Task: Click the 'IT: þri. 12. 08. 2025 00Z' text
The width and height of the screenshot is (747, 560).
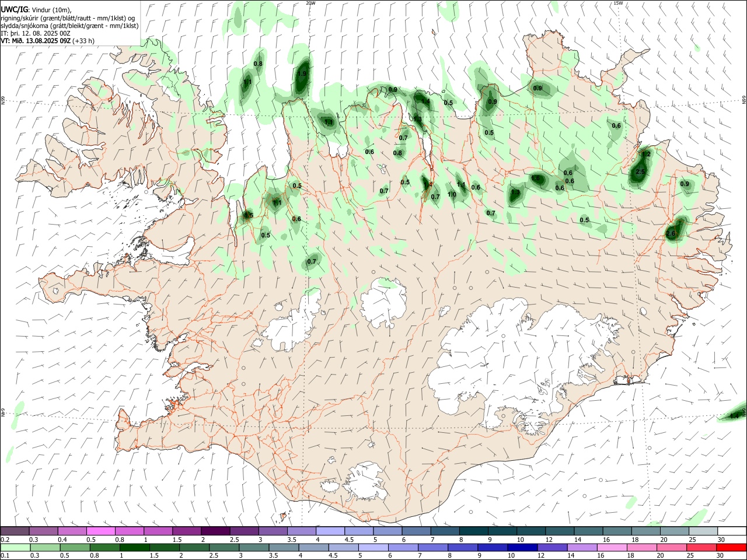Action: click(x=36, y=33)
